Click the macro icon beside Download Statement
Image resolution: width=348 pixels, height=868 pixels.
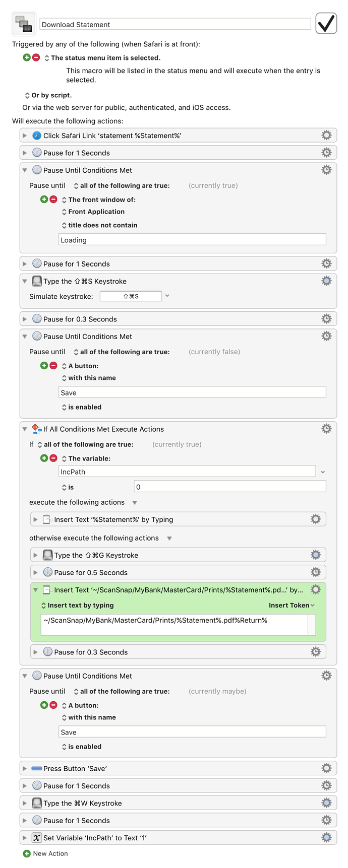(24, 24)
